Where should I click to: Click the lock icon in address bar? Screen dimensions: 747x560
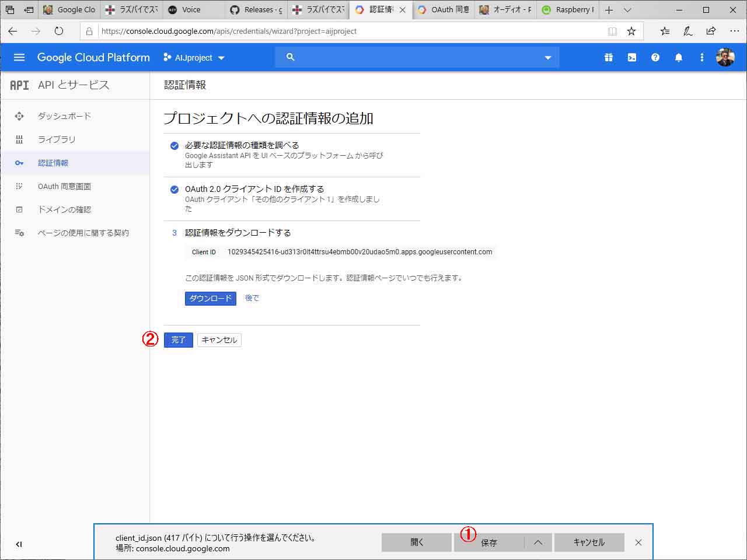tap(89, 31)
